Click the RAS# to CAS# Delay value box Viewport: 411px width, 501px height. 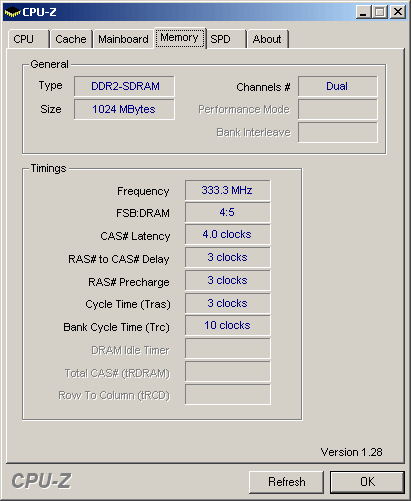(x=228, y=257)
